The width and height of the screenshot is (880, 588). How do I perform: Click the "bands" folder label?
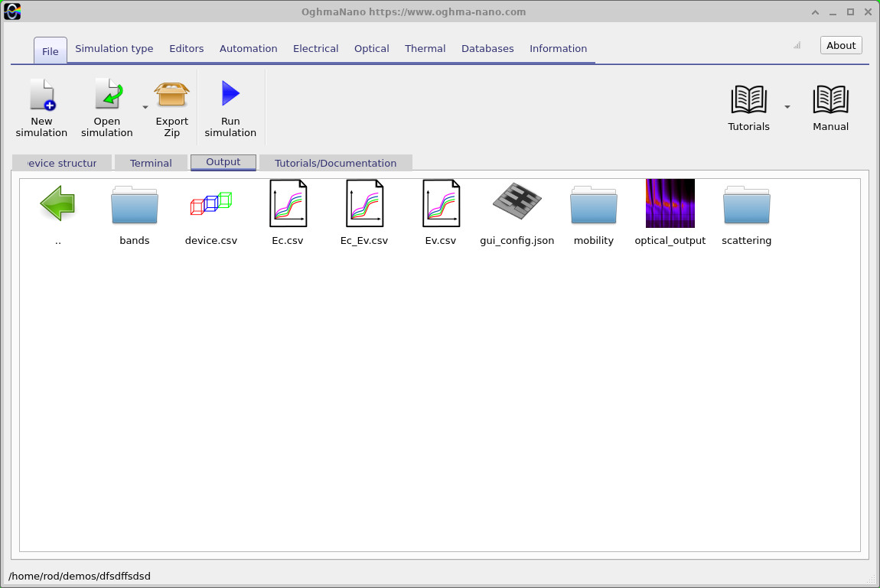135,240
